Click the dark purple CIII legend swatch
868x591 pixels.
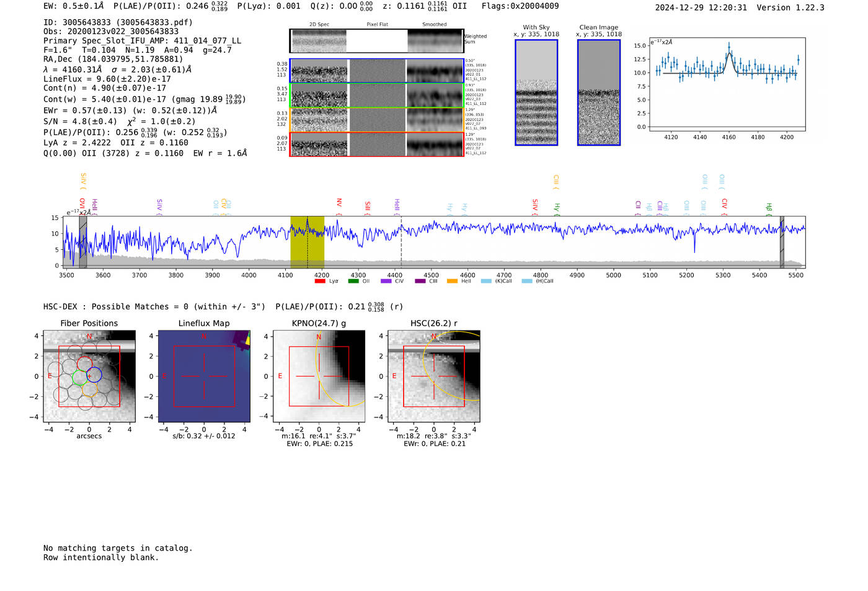pyautogui.click(x=420, y=281)
